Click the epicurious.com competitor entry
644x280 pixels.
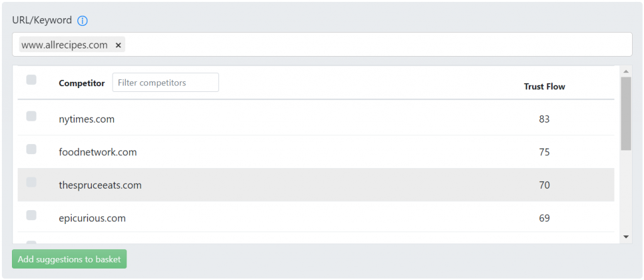pos(92,218)
